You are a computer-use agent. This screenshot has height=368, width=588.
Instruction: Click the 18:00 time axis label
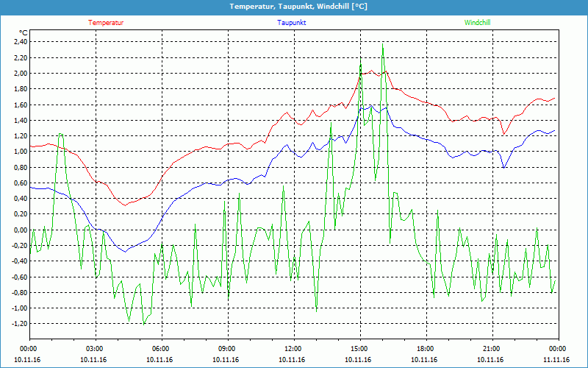(426, 349)
